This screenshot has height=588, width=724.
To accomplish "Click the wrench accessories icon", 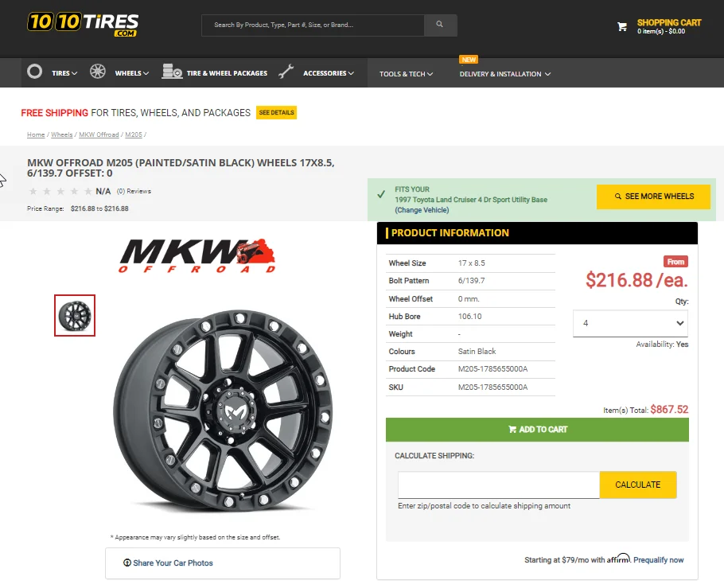I will [x=286, y=72].
